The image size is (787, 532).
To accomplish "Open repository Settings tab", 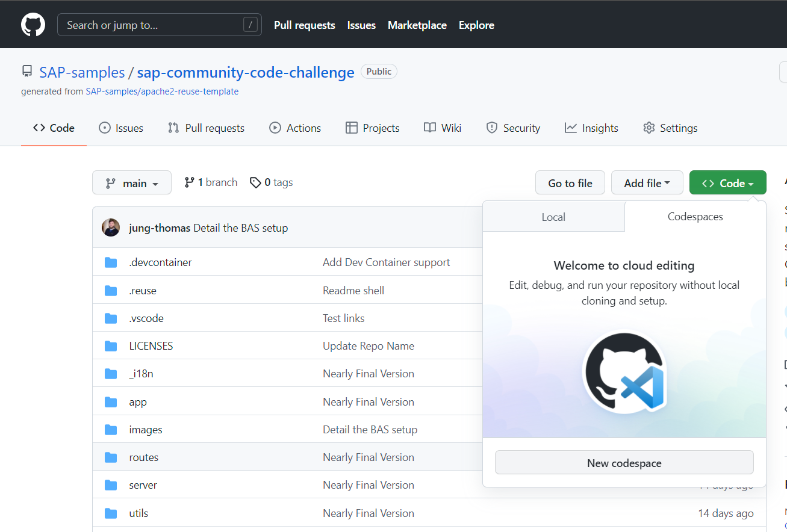I will (670, 128).
